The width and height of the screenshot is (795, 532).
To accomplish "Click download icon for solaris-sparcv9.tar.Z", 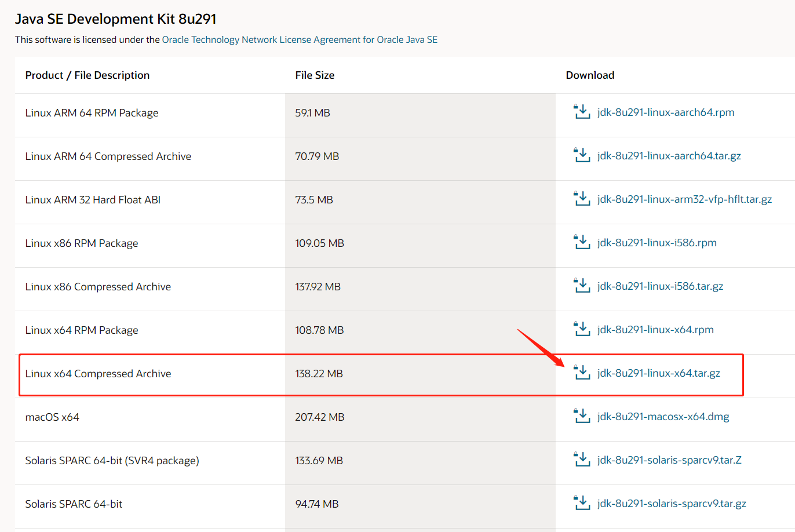I will (x=582, y=460).
